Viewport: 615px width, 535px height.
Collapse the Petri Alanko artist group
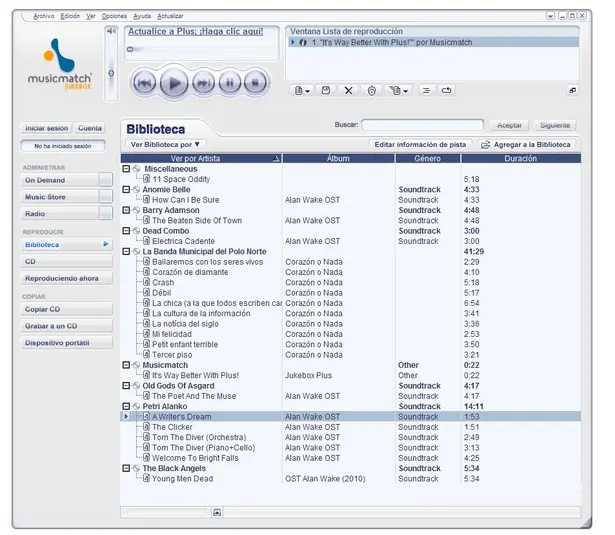126,406
